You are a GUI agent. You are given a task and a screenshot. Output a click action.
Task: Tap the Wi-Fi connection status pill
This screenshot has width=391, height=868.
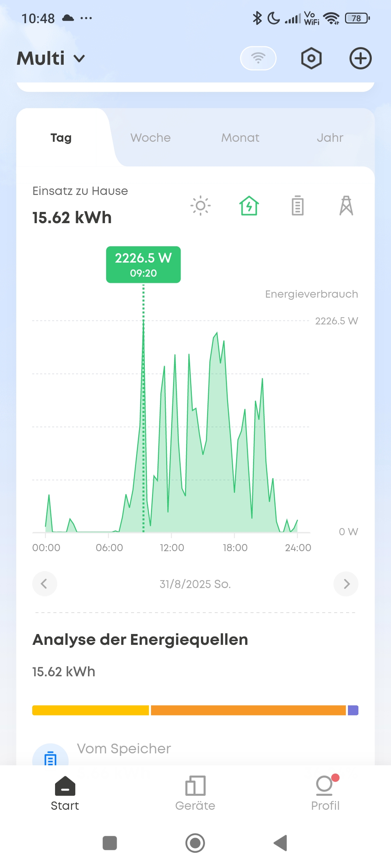[258, 58]
